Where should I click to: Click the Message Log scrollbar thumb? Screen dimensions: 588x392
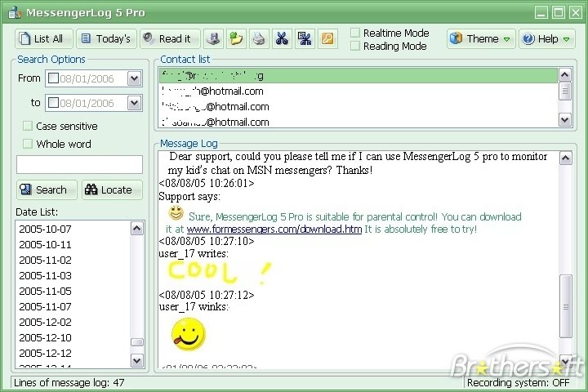(x=565, y=306)
